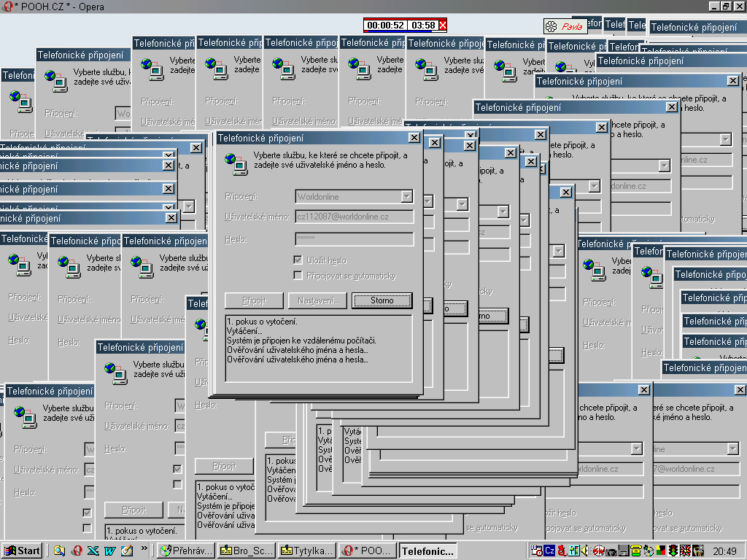Click the Uživatelské jméno field in front dialog

coord(354,217)
